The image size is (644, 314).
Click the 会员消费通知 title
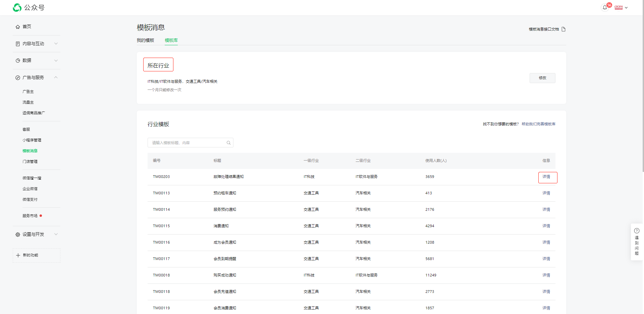point(225,308)
